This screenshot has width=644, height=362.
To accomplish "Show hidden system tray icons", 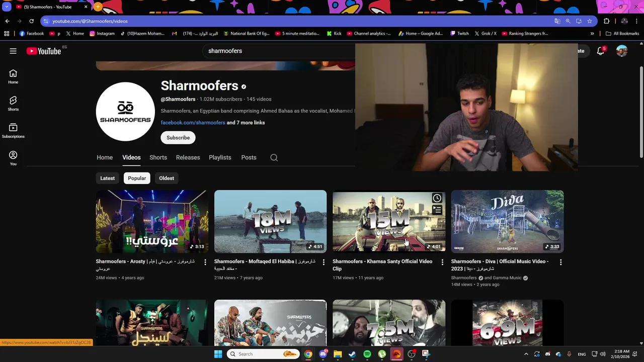I will click(x=526, y=354).
